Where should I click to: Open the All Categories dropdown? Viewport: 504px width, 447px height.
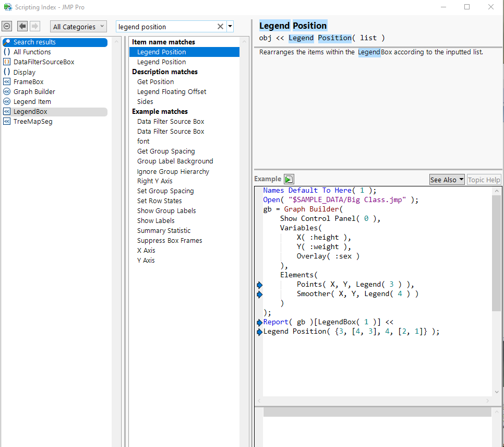pos(78,26)
